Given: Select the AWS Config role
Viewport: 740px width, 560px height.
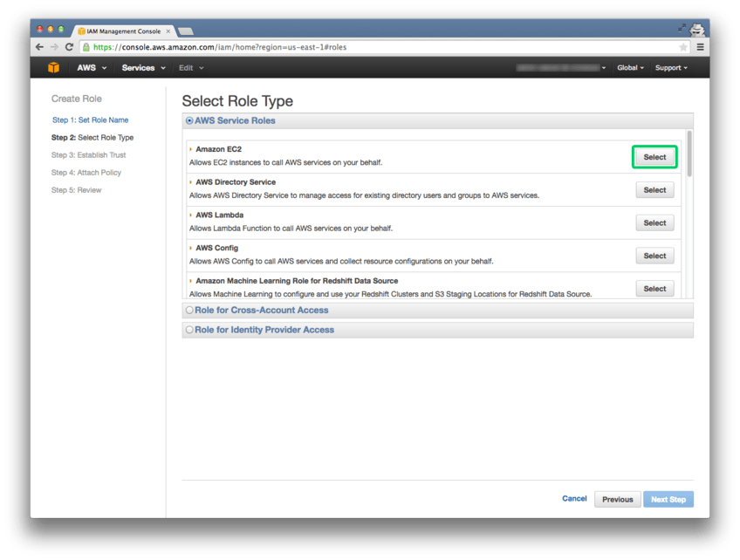Looking at the screenshot, I should point(654,256).
